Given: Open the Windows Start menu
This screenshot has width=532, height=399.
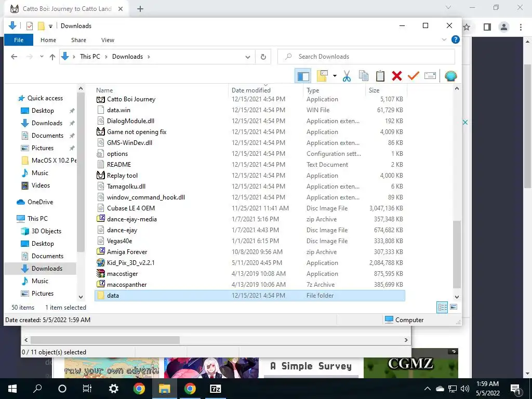Looking at the screenshot, I should [12, 389].
